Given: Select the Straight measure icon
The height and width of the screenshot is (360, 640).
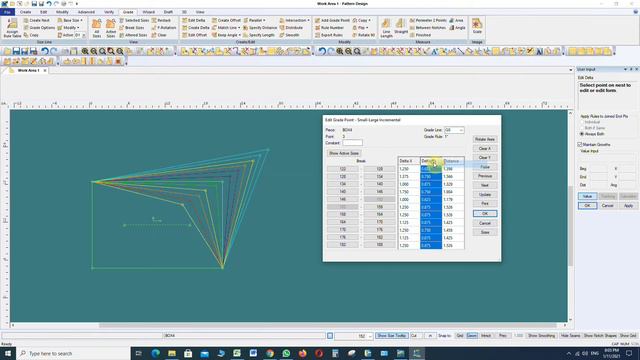Looking at the screenshot, I should [x=401, y=26].
